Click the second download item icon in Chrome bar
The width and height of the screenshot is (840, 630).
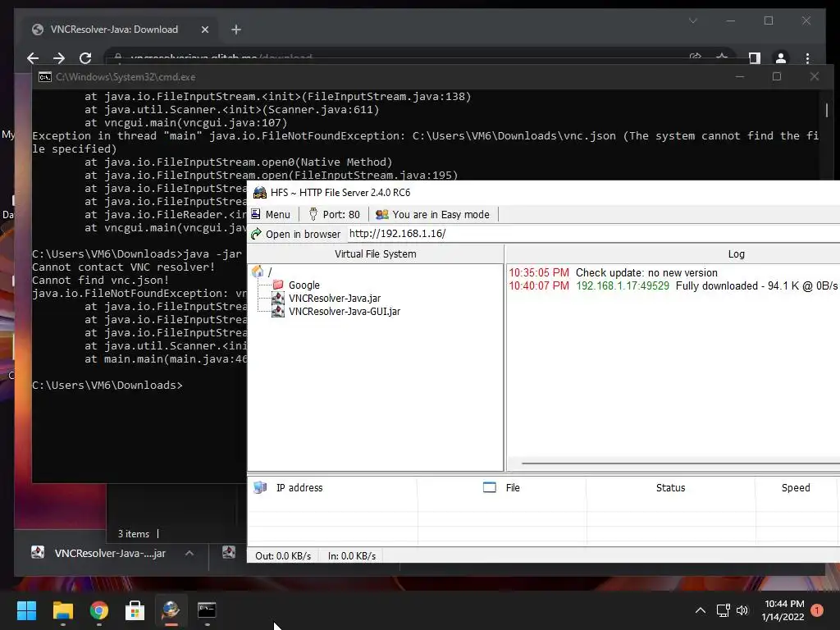229,552
